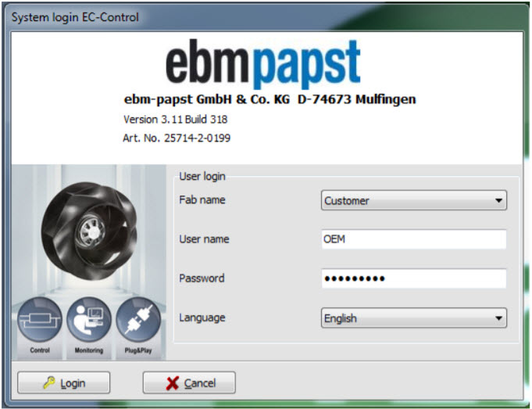Click the Control round icon
This screenshot has height=409, width=532.
pos(40,320)
